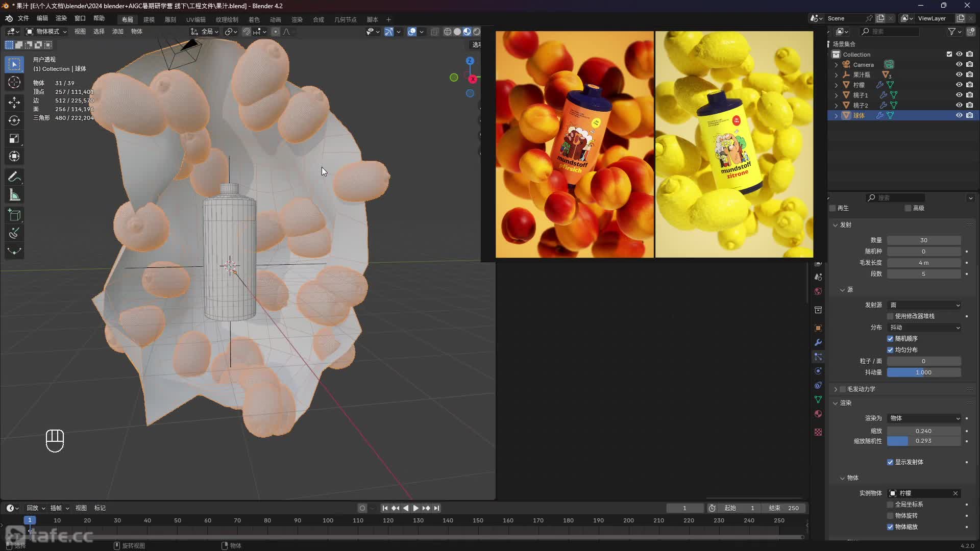Select the Measure tool
This screenshot has width=980, height=551.
[x=14, y=195]
